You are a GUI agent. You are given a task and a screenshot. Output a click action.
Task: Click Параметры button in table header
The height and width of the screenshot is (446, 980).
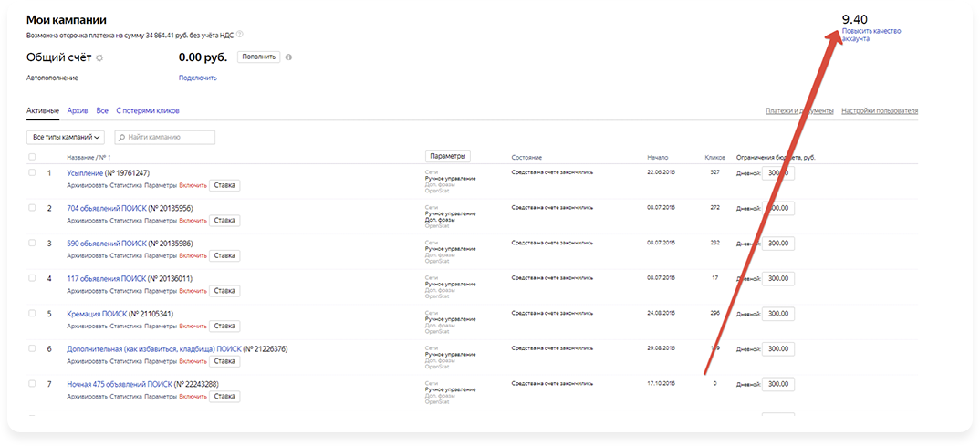tap(448, 156)
